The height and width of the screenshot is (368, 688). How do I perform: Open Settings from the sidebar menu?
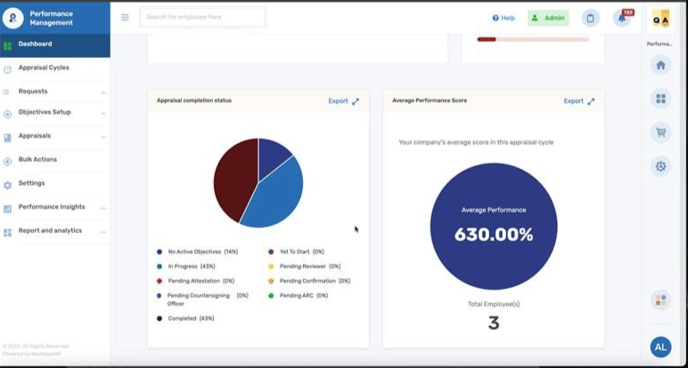point(32,183)
